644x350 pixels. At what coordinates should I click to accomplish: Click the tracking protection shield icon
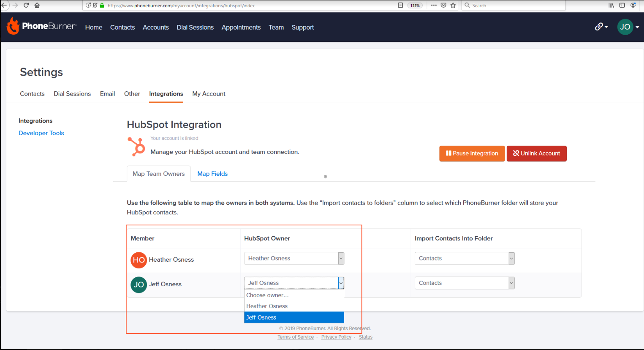pos(95,5)
